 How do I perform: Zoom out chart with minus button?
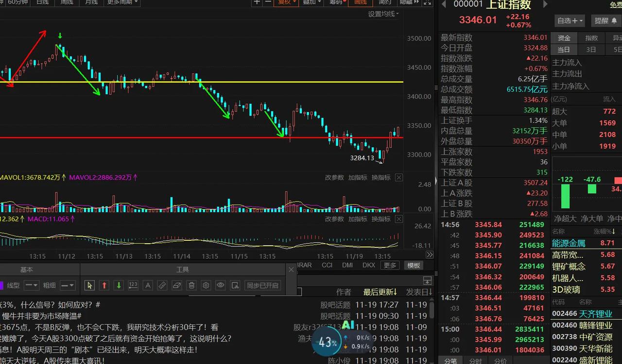268,2
